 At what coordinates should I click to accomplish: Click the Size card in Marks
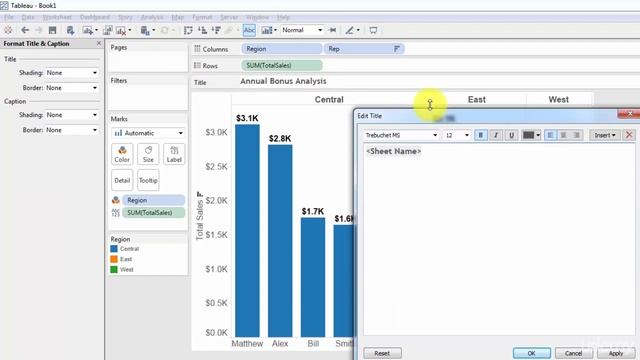(148, 154)
